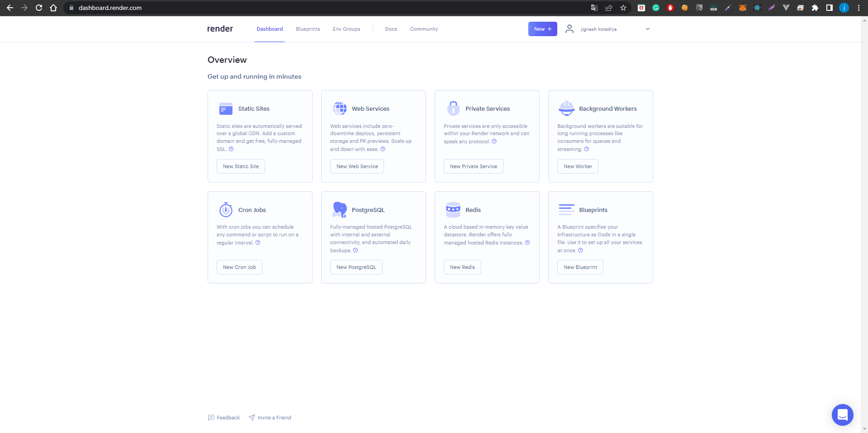Image resolution: width=868 pixels, height=433 pixels.
Task: Click the Blueprints list icon
Action: pyautogui.click(x=566, y=210)
